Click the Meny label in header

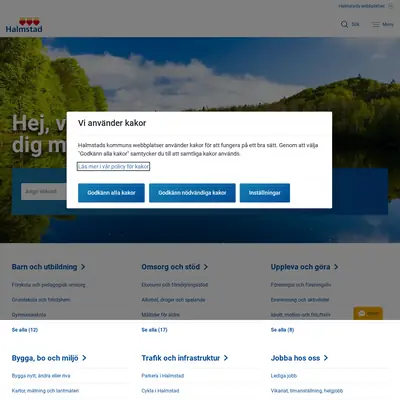coord(388,24)
